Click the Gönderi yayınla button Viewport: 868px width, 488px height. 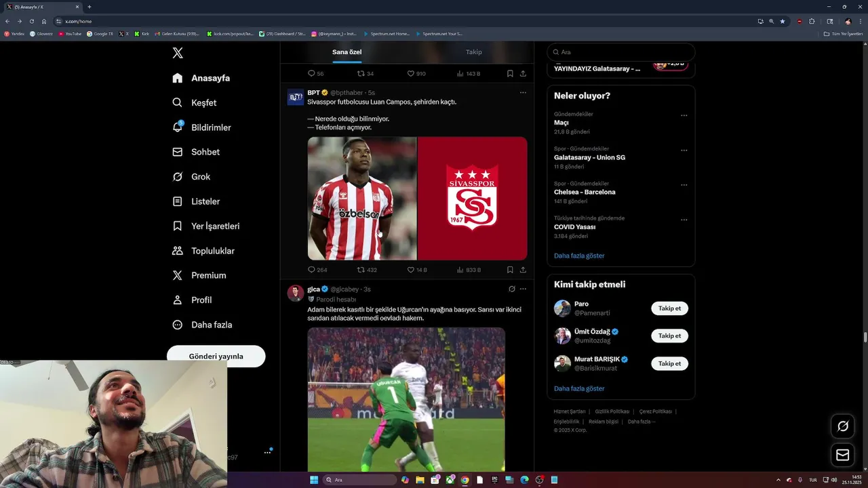216,356
